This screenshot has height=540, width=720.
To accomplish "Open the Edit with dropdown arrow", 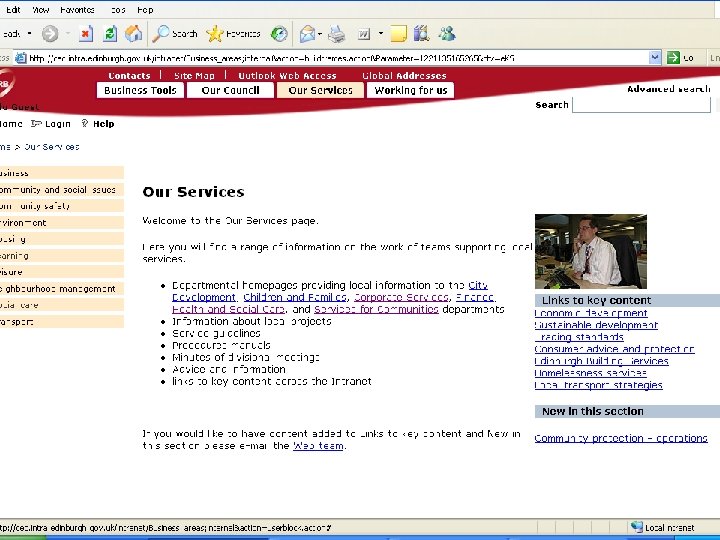I will pyautogui.click(x=381, y=34).
